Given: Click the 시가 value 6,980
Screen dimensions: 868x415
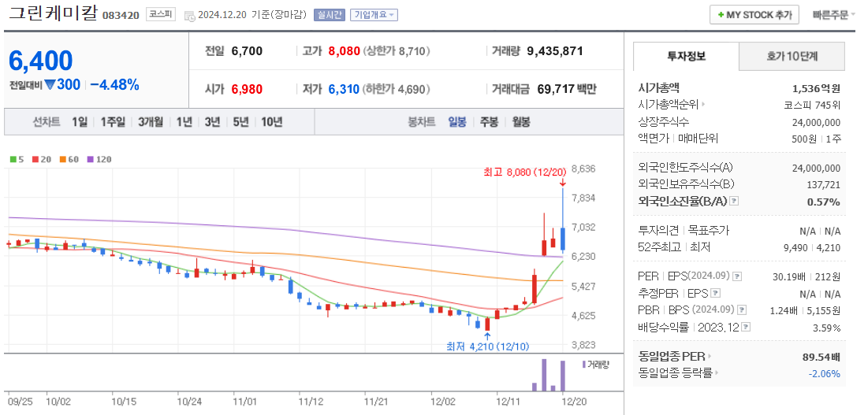Looking at the screenshot, I should point(247,88).
